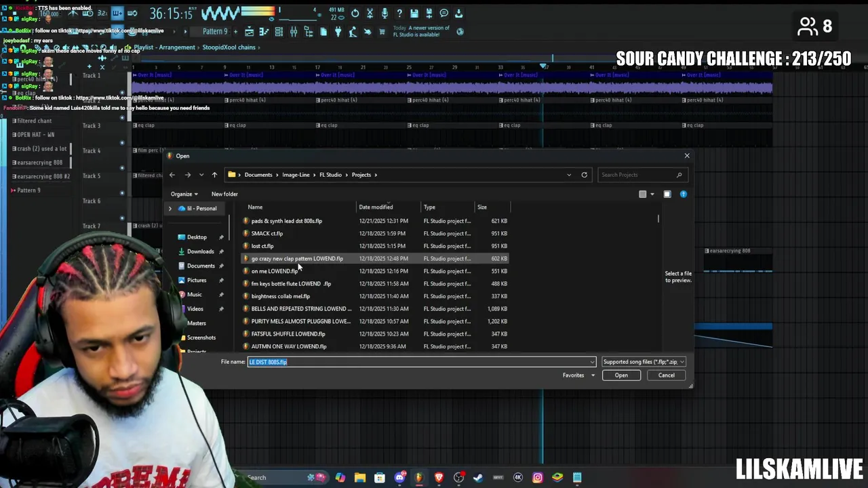
Task: Select Screenshots folder in navigation pane
Action: [201, 338]
